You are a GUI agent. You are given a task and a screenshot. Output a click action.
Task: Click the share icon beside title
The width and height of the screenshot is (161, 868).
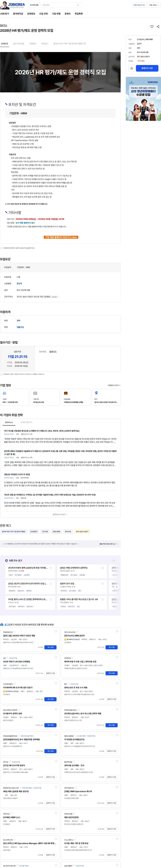tap(158, 27)
